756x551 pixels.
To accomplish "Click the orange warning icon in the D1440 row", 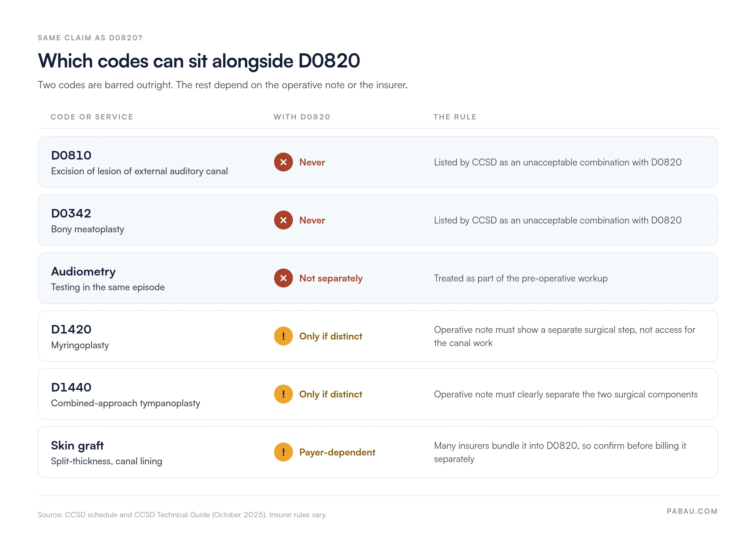I will point(283,394).
